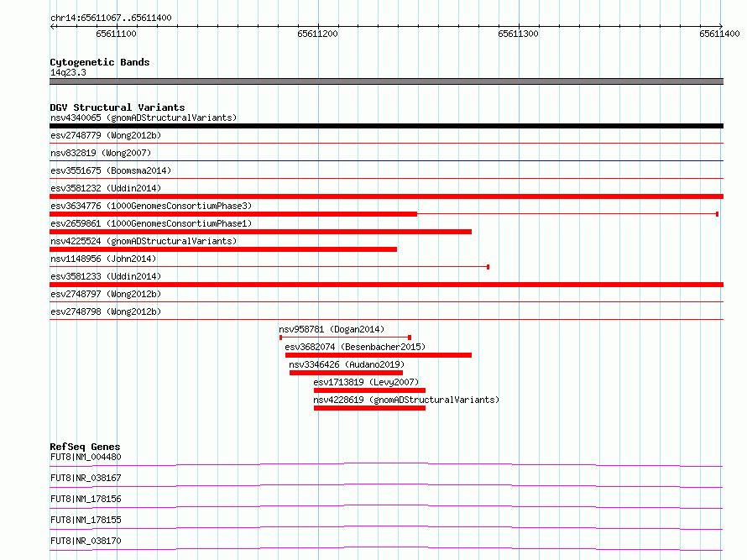Open gene FUT8|NR_038167
The height and width of the screenshot is (560, 747).
click(86, 478)
